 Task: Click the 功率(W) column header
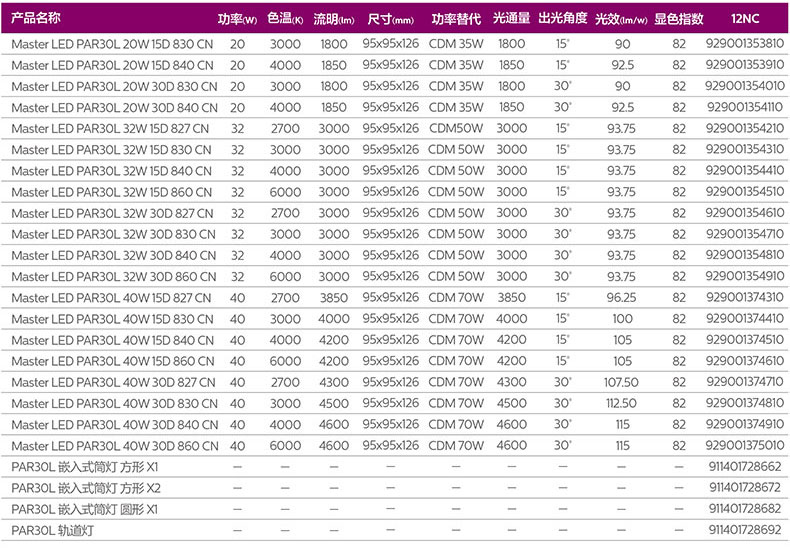point(237,19)
